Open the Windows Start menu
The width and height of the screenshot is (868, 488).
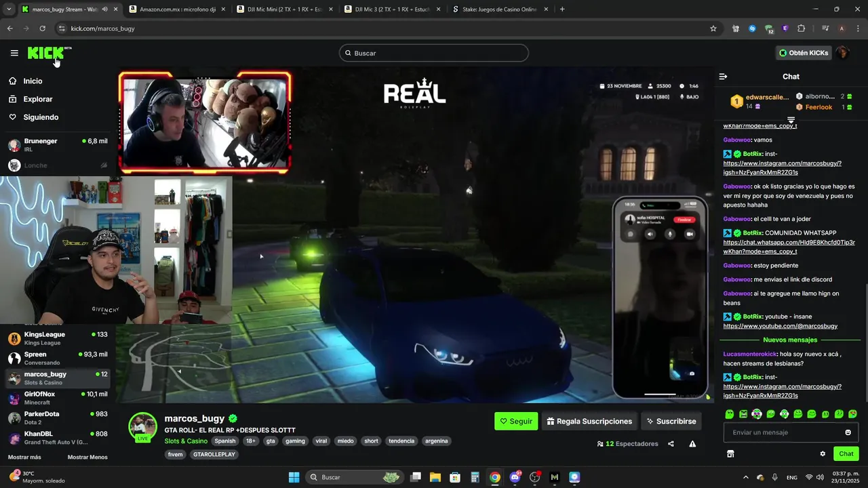click(294, 477)
